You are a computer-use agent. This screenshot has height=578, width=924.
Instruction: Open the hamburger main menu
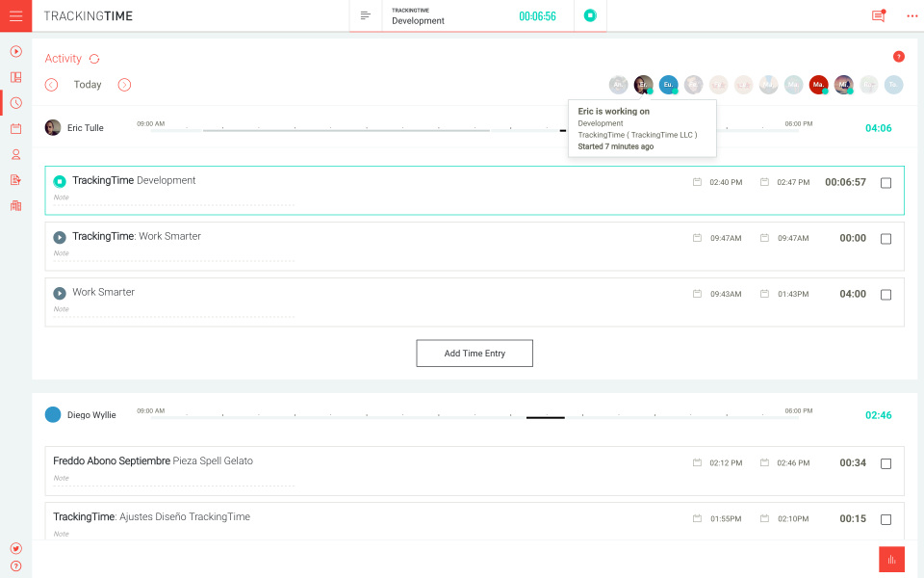click(16, 16)
